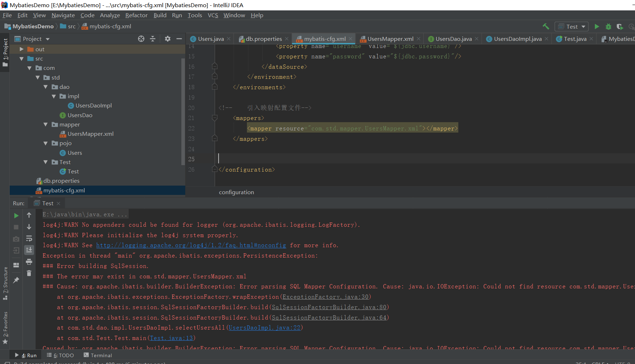This screenshot has width=635, height=364.
Task: Switch to UsersDao.java editor tab
Action: (454, 39)
